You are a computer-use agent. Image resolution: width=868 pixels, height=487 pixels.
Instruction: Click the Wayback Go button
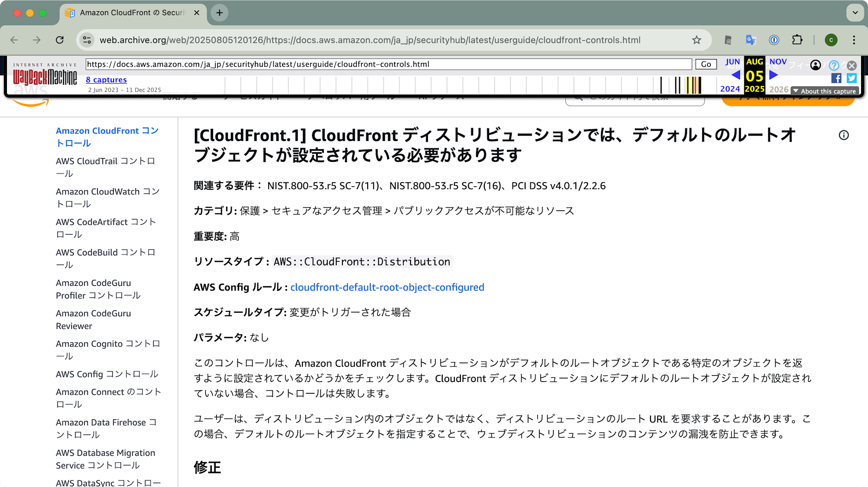coord(706,64)
